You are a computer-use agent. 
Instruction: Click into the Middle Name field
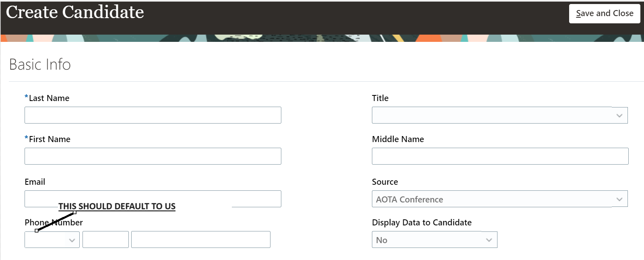click(499, 156)
